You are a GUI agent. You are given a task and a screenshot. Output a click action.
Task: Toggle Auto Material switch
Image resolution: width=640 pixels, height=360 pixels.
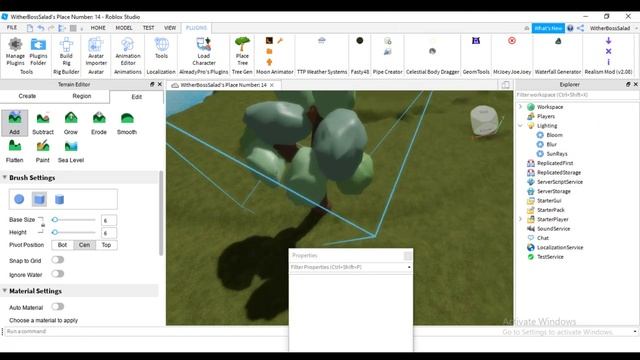click(58, 307)
